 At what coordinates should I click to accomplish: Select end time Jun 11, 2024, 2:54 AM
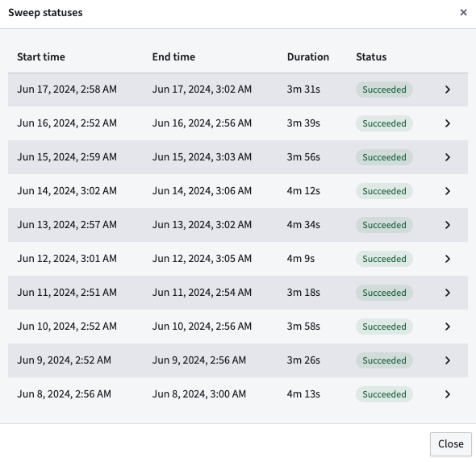click(202, 293)
